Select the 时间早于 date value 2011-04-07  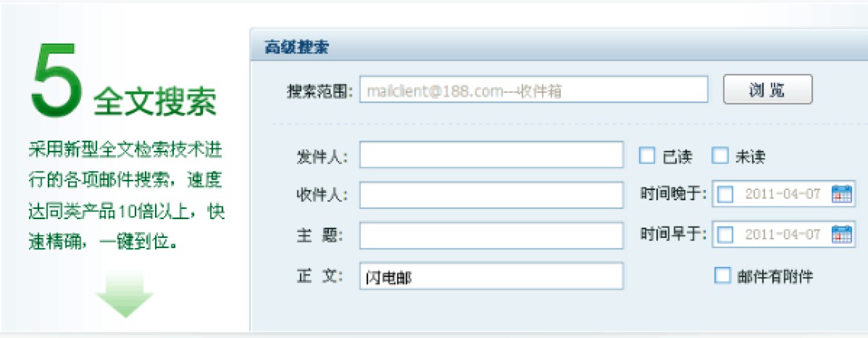click(x=783, y=235)
